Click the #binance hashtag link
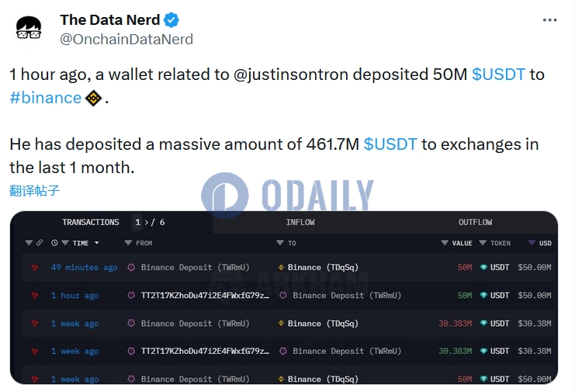The width and height of the screenshot is (575, 392). click(45, 98)
